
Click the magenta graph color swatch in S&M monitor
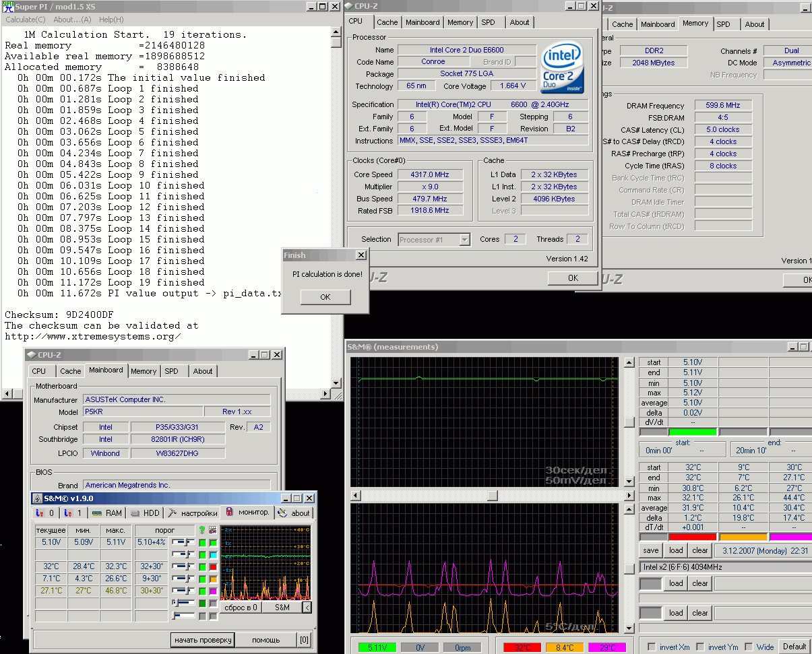tap(213, 591)
